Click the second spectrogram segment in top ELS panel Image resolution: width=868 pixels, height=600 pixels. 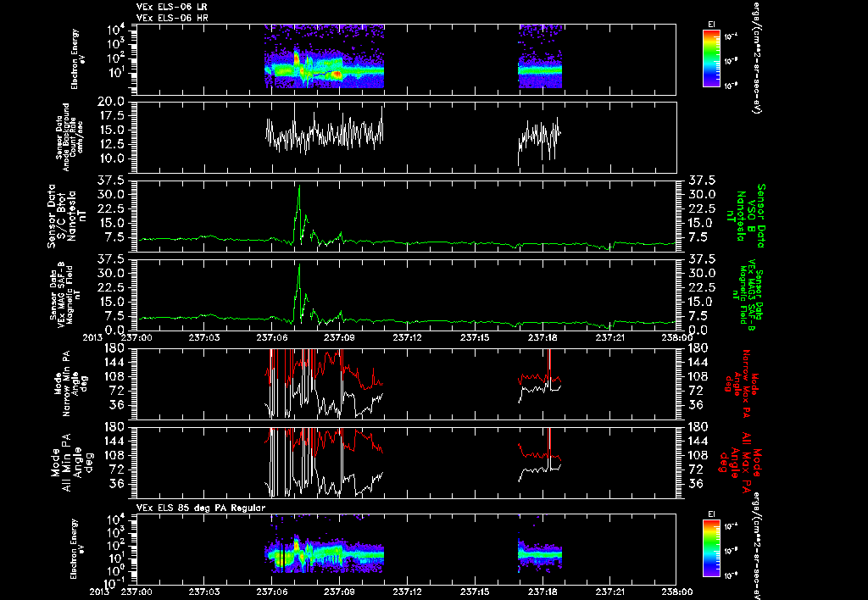(x=540, y=57)
